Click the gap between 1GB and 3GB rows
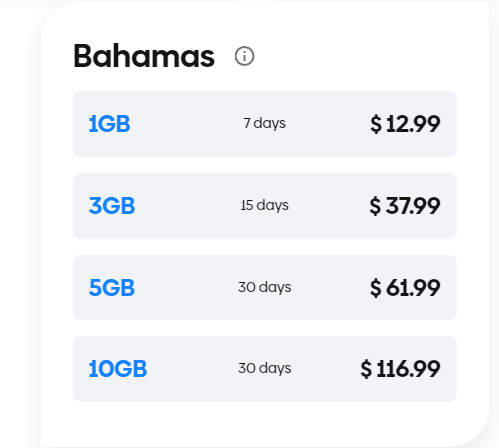499x448 pixels. point(265,165)
